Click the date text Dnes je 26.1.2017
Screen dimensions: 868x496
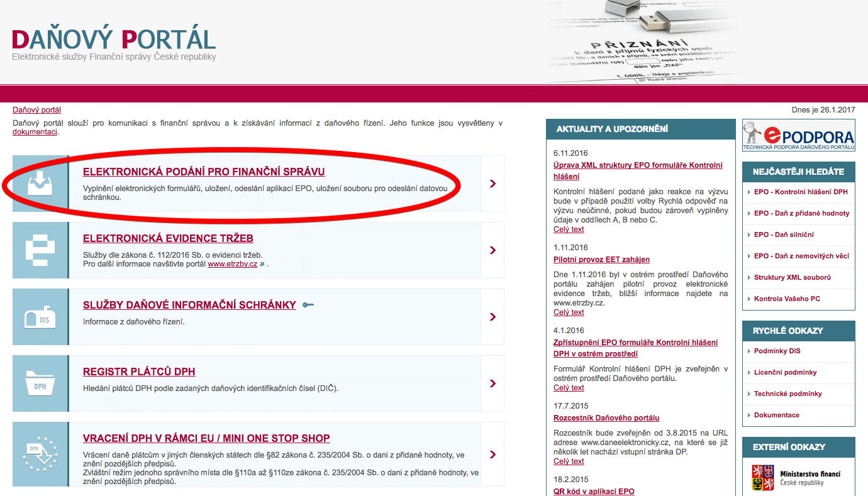pos(823,110)
